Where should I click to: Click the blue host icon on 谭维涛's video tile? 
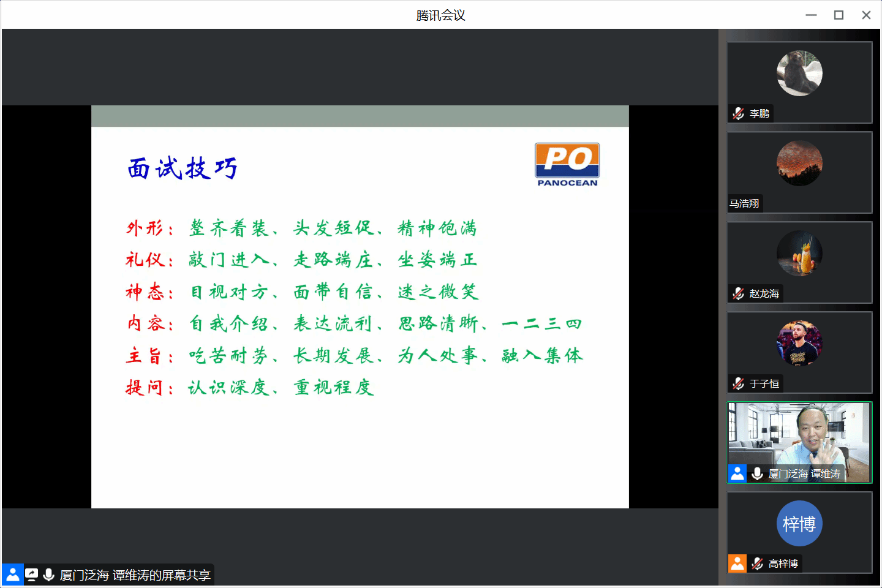737,473
